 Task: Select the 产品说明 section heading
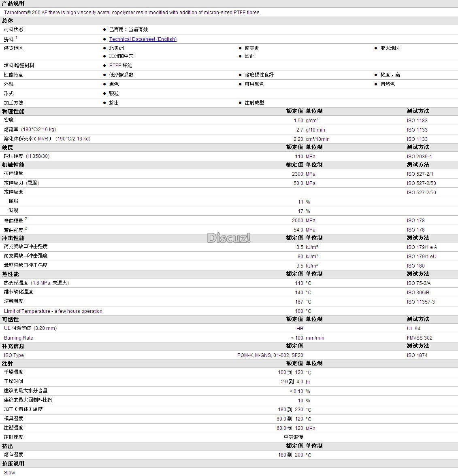click(x=13, y=3)
